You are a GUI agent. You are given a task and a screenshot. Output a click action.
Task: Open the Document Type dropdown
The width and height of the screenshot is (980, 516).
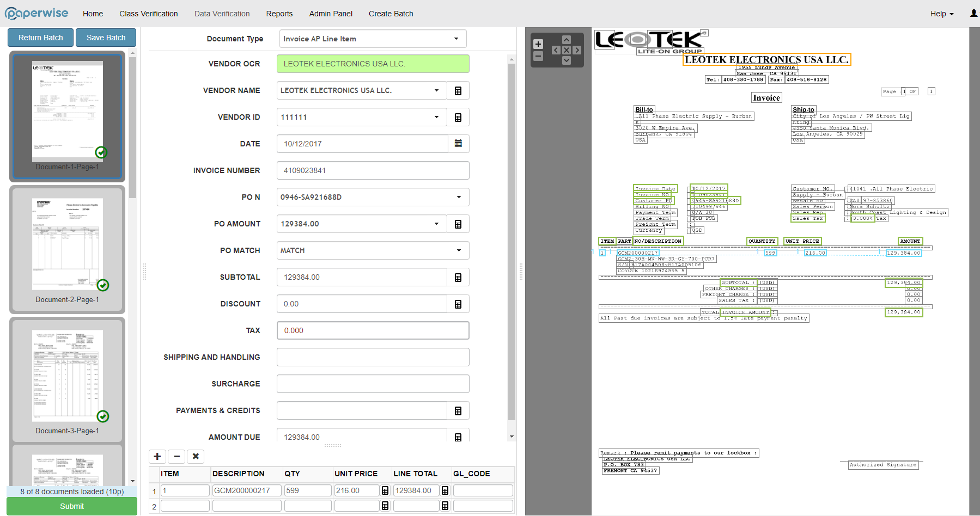[373, 39]
